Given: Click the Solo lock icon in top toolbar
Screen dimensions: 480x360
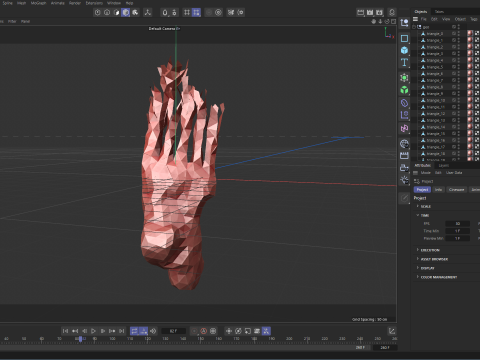Looking at the screenshot, I should point(165,13).
